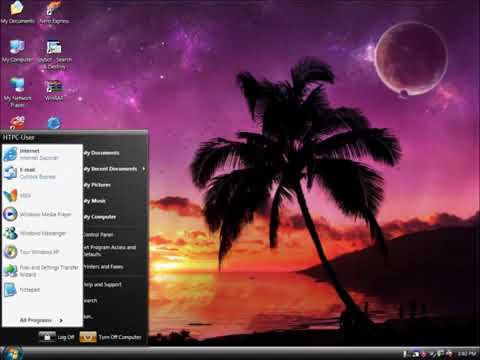Click Turn Off Computer button
The width and height of the screenshot is (480, 360).
[111, 337]
